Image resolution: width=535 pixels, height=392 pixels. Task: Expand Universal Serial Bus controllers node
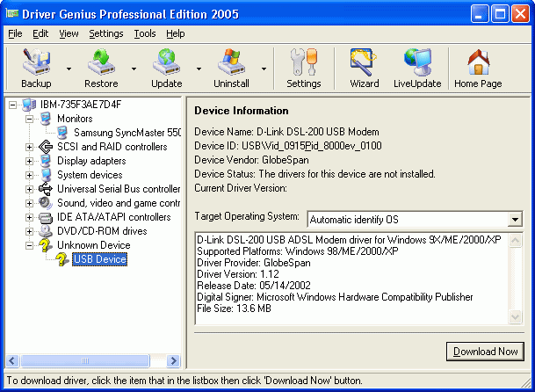pyautogui.click(x=29, y=189)
